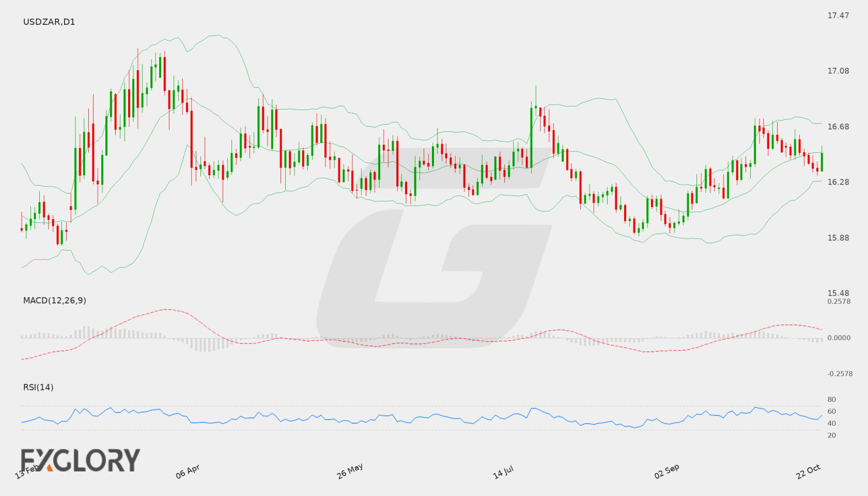Click the RSI 20 level label
This screenshot has height=496, width=868.
[x=832, y=435]
